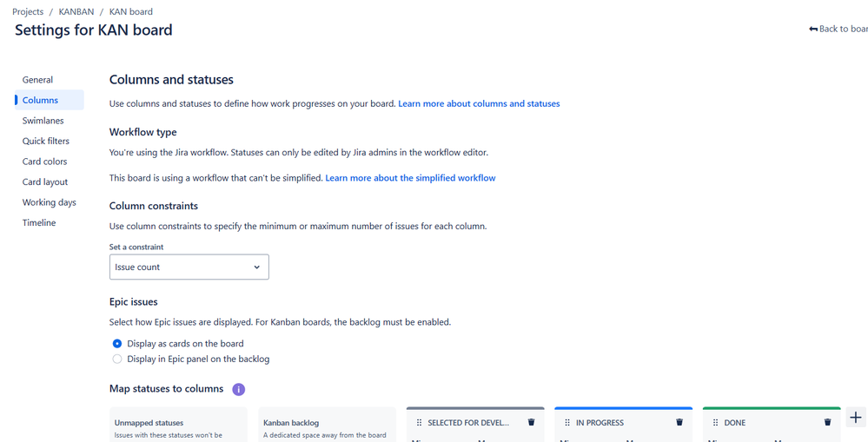
Task: Click Back to board link
Action: click(838, 29)
